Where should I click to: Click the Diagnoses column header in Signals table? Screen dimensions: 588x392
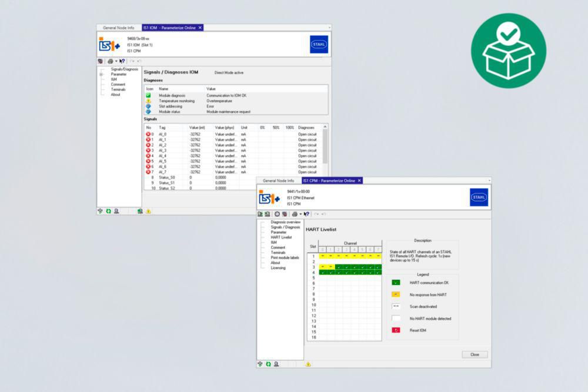point(306,128)
